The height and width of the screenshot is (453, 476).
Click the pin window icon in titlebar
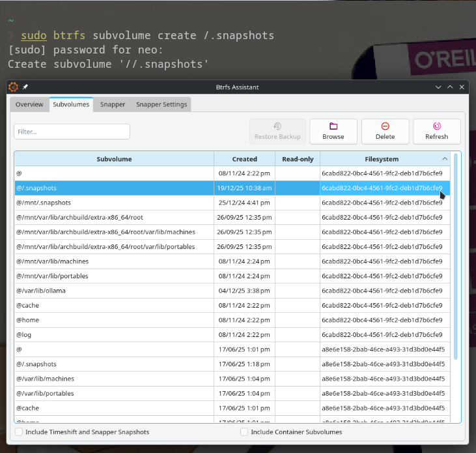point(25,87)
